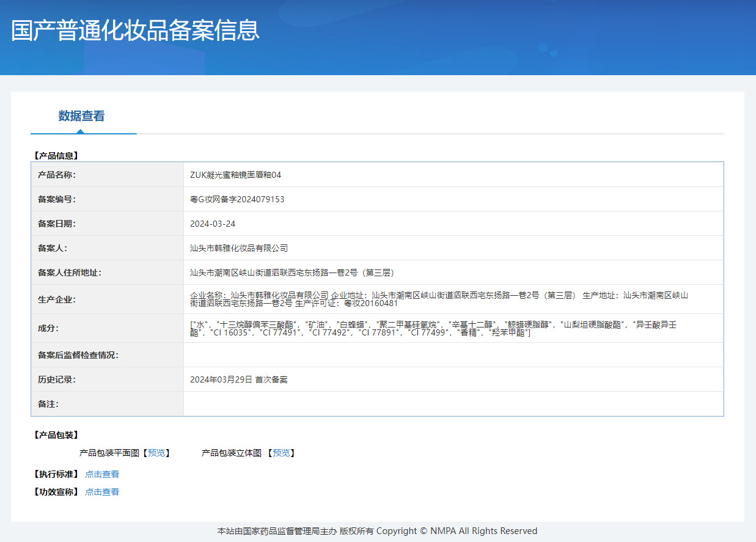Click the 产品包装立体图 label
This screenshot has height=542, width=756.
[232, 453]
